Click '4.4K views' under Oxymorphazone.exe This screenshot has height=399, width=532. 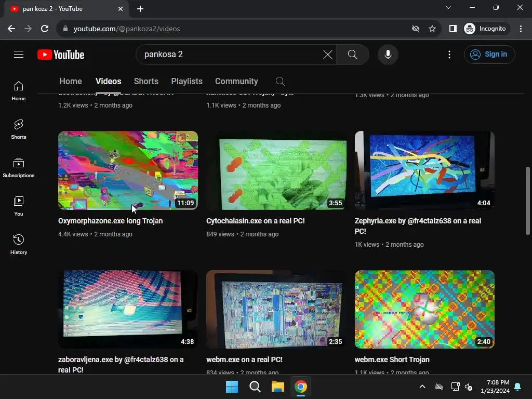click(x=73, y=234)
